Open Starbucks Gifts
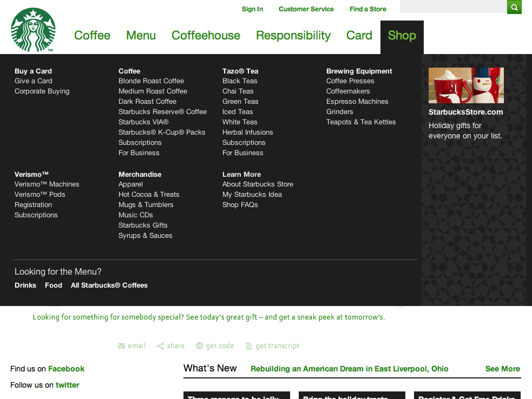Screen dimensions: 532x399 143,225
